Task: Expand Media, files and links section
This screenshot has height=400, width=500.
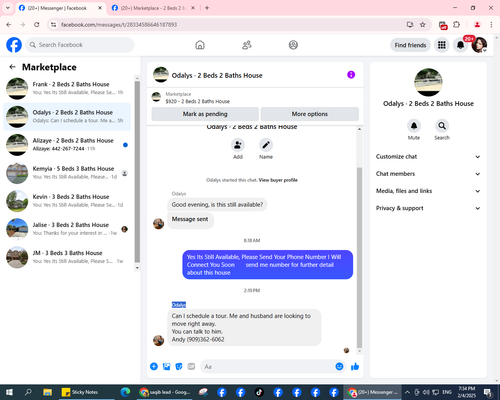Action: [428, 191]
